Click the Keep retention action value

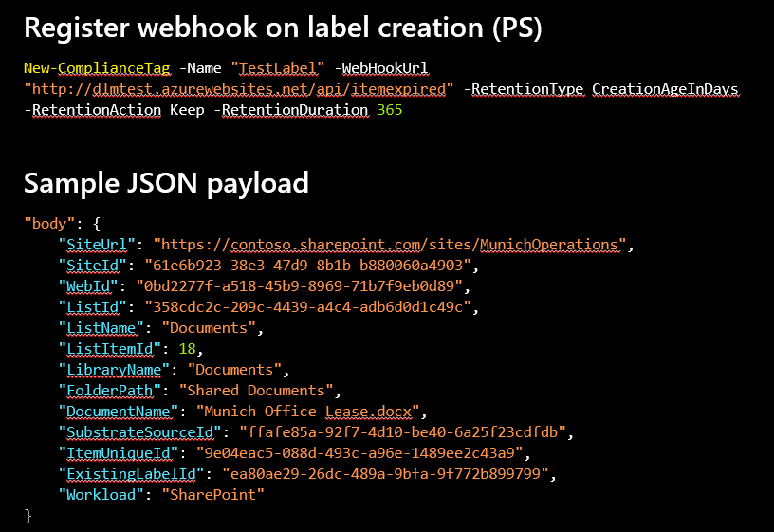click(x=187, y=110)
